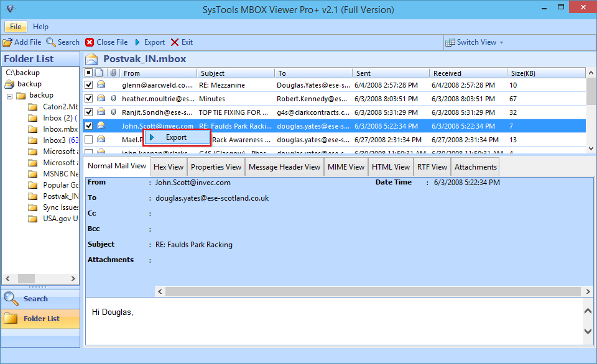Screen dimensions: 597x364
Task: Sort emails by the Sent column header
Action: 391,73
